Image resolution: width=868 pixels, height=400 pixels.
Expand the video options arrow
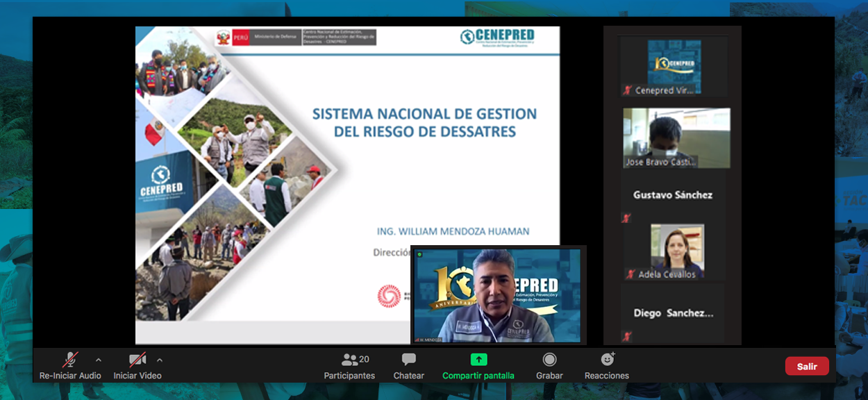(x=160, y=360)
